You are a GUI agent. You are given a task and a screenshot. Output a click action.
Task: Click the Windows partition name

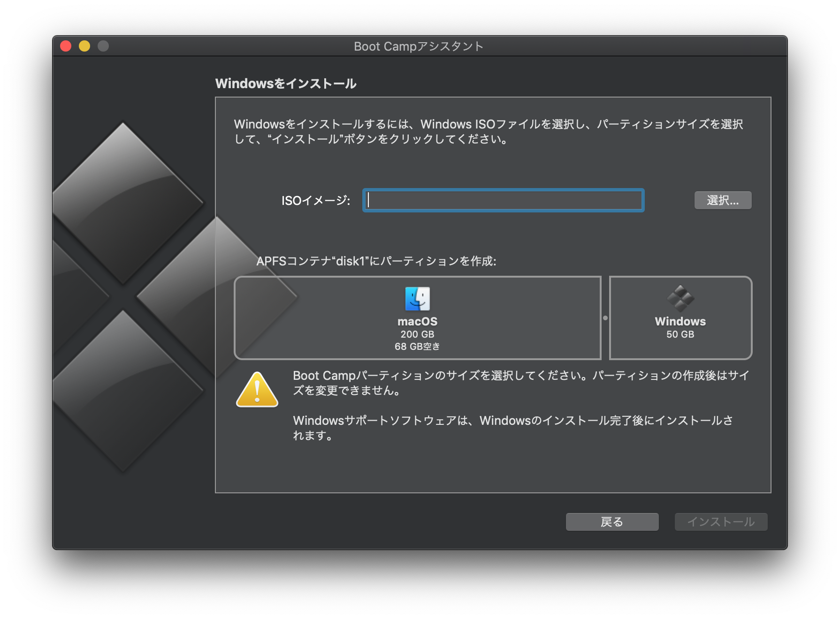point(680,321)
